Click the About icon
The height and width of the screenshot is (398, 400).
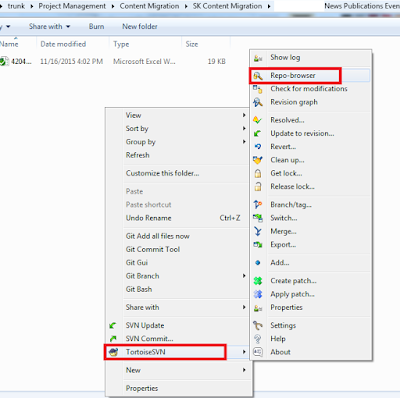(258, 352)
